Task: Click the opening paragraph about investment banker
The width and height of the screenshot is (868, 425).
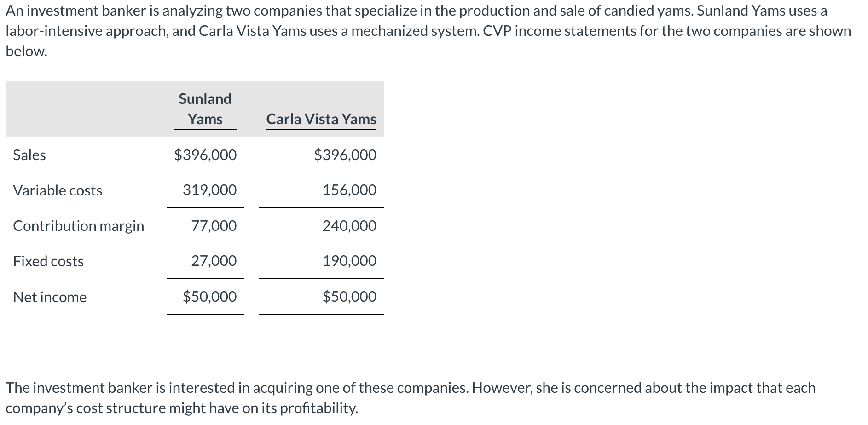Action: point(428,31)
